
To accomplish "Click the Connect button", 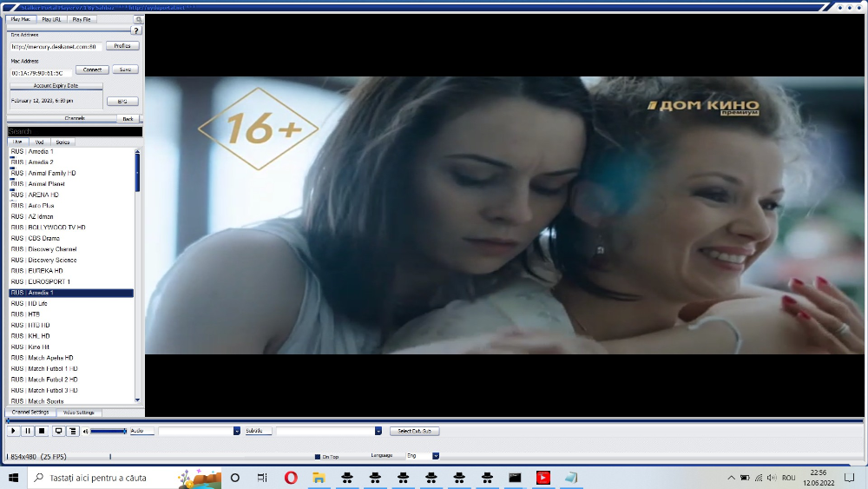I will click(92, 69).
